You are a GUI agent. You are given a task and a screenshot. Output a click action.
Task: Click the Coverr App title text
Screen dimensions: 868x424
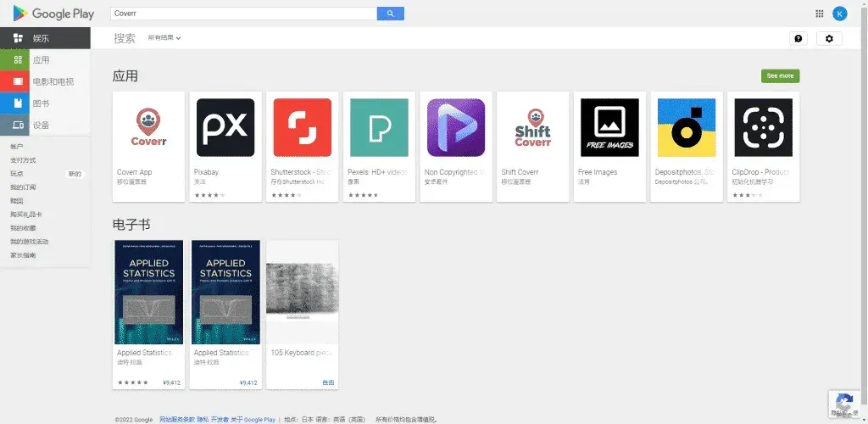135,172
